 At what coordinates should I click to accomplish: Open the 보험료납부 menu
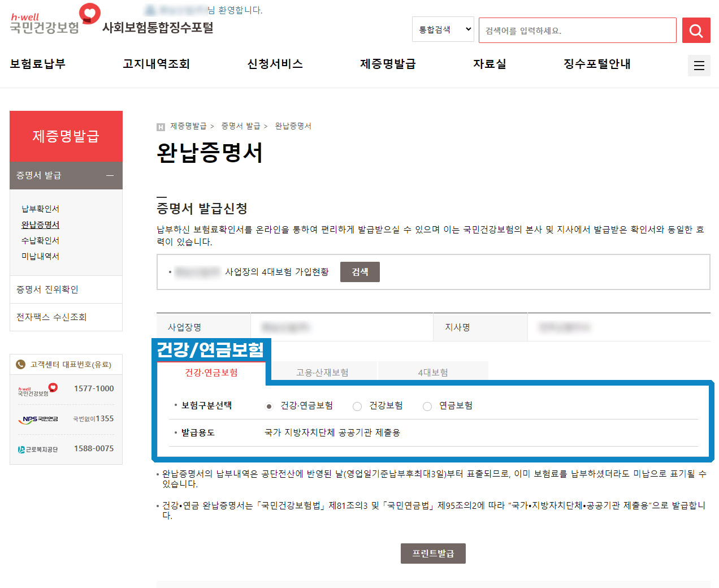pos(38,64)
